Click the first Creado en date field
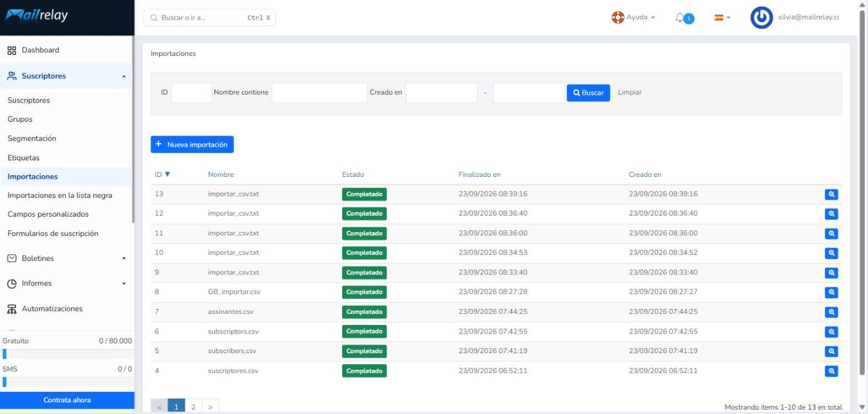Image resolution: width=868 pixels, height=414 pixels. 442,93
